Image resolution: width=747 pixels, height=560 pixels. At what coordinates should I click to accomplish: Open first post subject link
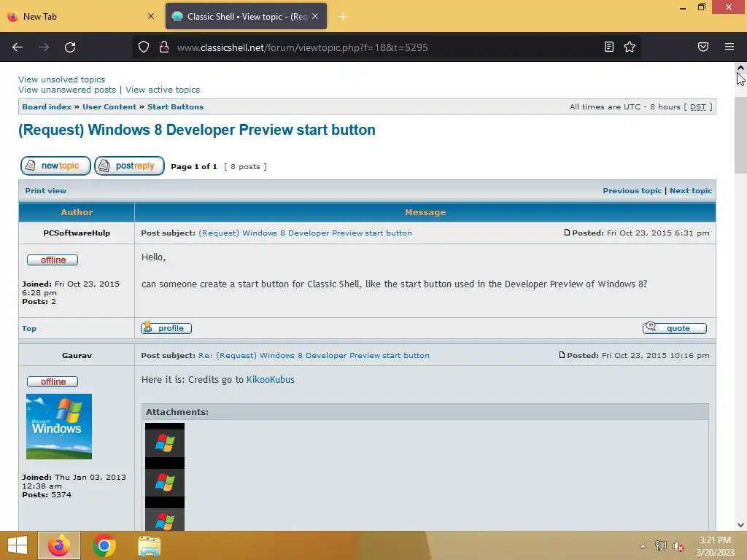click(306, 233)
